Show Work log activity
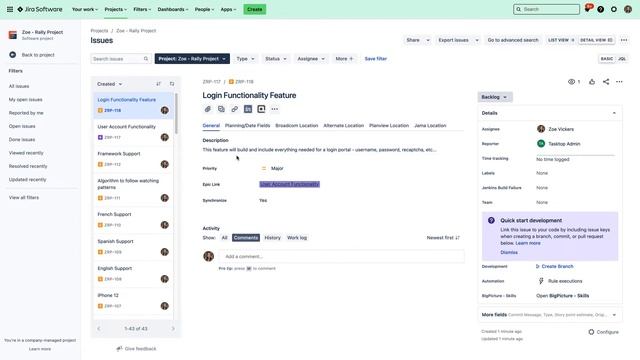Screen dimensions: 640x360 [x=297, y=238]
